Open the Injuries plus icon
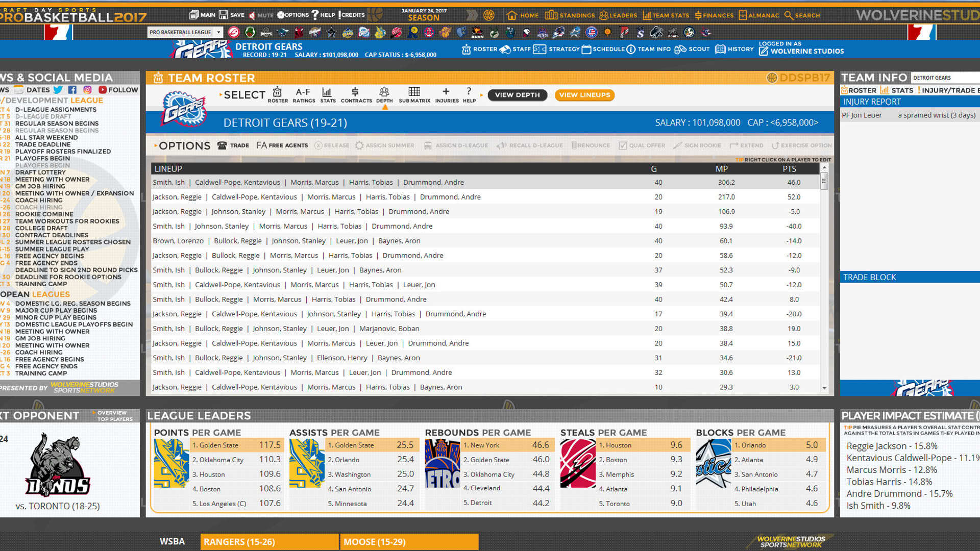 coord(447,95)
